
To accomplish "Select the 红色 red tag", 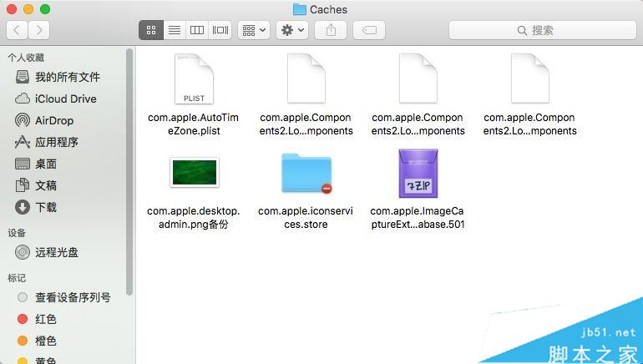I will click(x=45, y=319).
